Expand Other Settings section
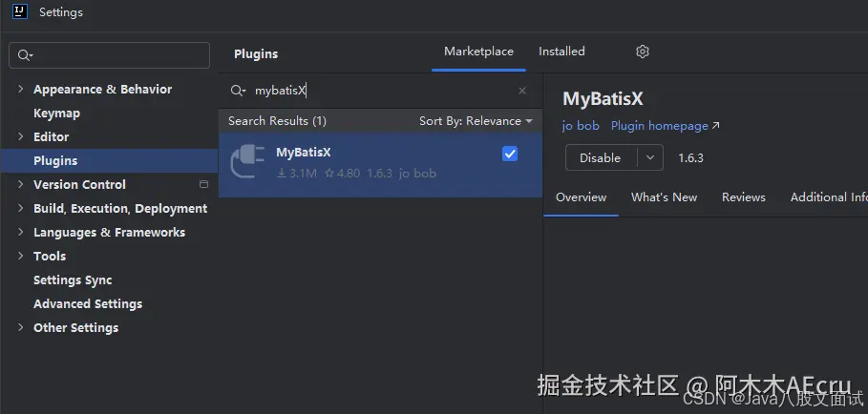The width and height of the screenshot is (868, 414). [x=20, y=327]
